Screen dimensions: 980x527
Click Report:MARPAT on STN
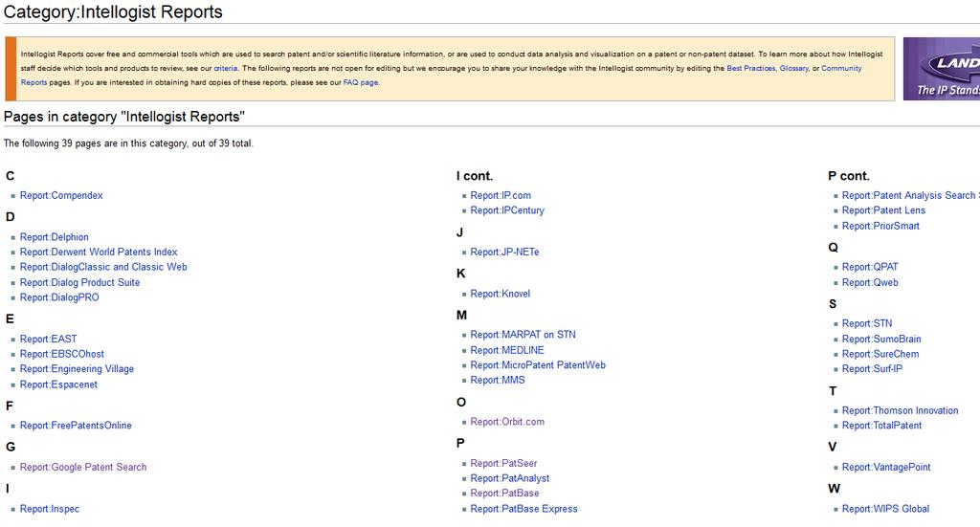(x=523, y=335)
